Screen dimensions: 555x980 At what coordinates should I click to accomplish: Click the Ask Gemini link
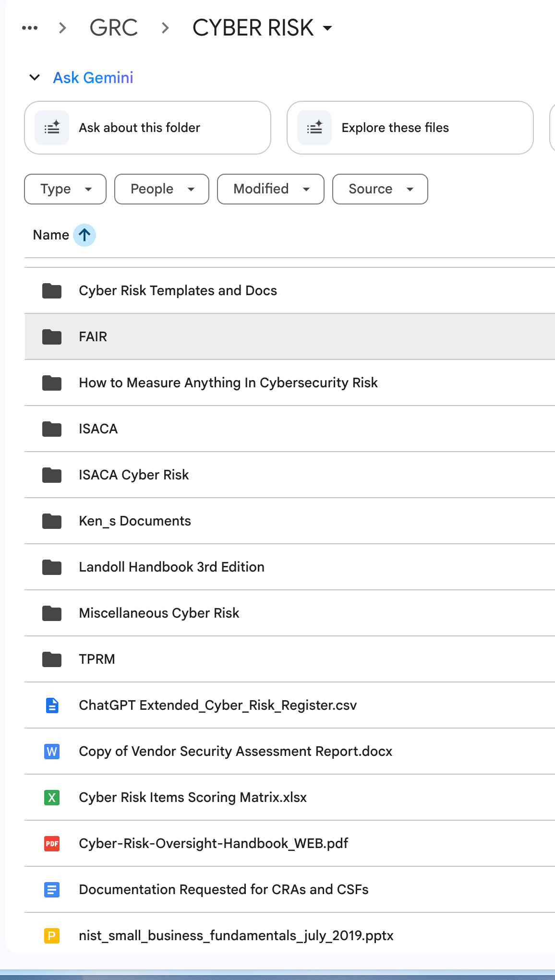[x=93, y=77]
